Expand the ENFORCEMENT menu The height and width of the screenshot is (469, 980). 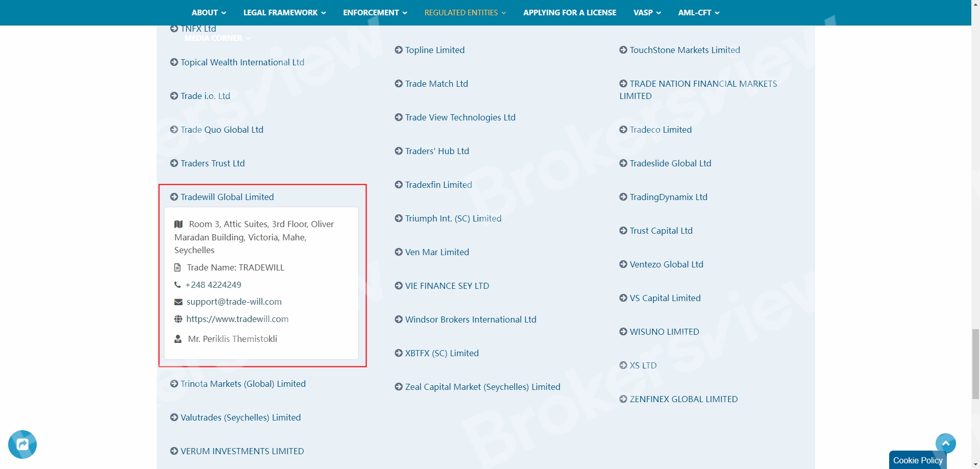pyautogui.click(x=375, y=13)
